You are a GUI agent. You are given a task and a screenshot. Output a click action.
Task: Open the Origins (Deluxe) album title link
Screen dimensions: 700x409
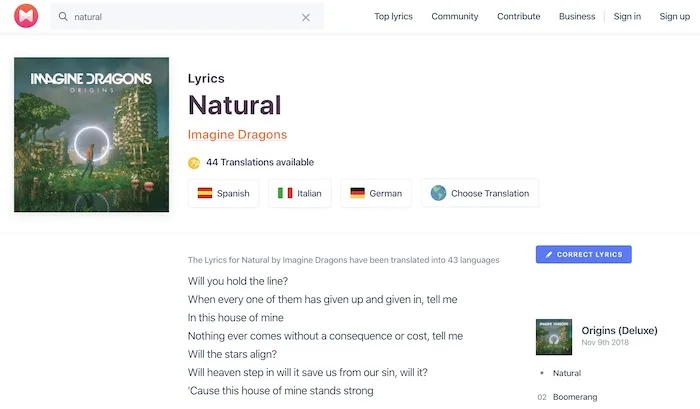click(x=620, y=330)
